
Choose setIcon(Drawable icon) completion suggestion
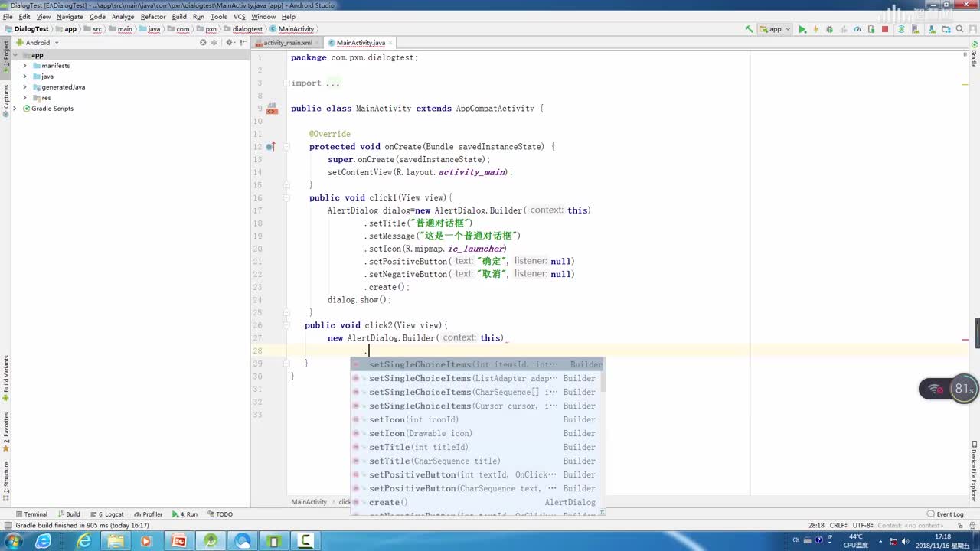pyautogui.click(x=476, y=433)
